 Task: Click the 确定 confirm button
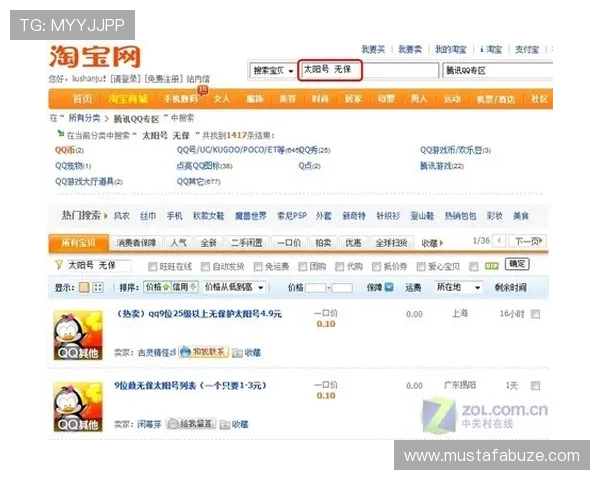coord(517,264)
